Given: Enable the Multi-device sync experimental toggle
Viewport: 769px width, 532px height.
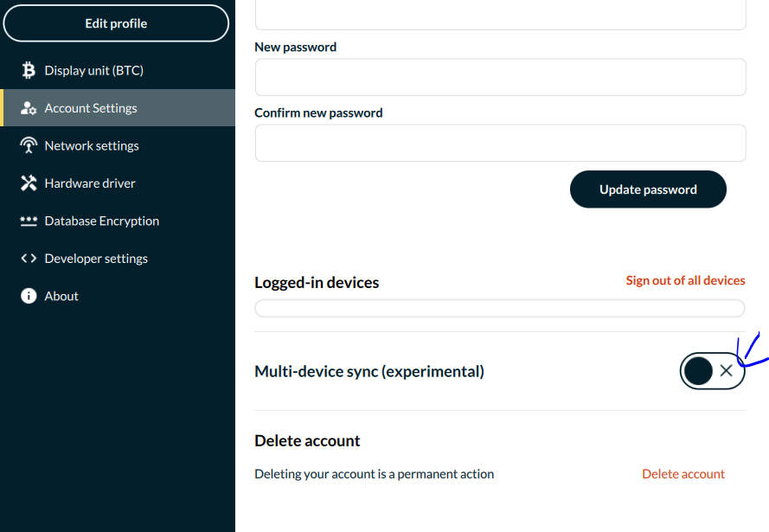Looking at the screenshot, I should [x=712, y=370].
